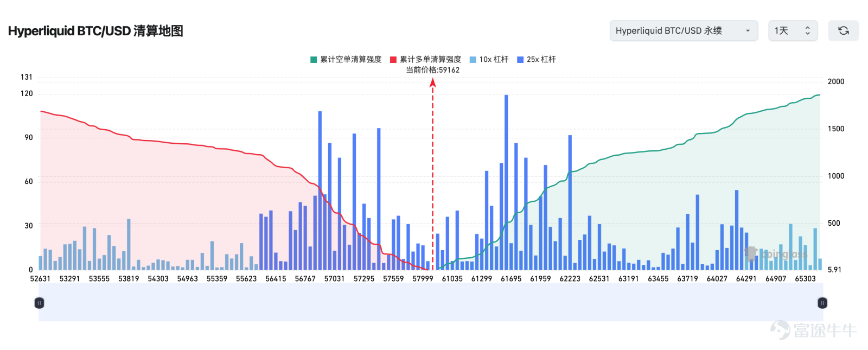Click the right y-axis value 1500
Screen dimensions: 868x350
836,129
